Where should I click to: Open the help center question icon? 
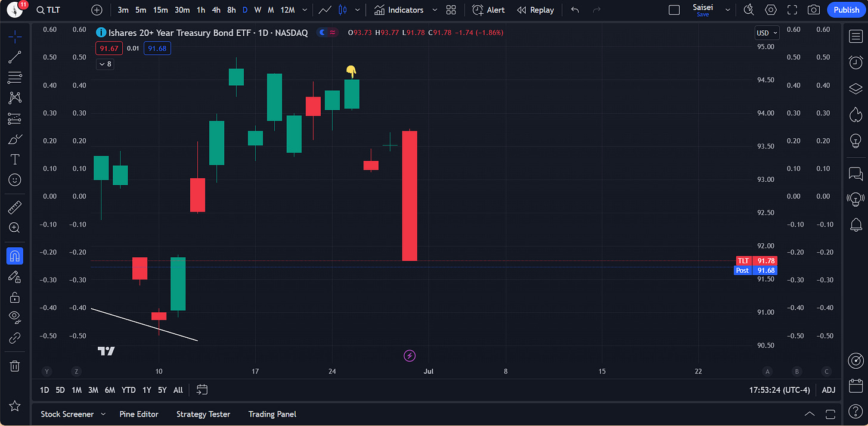click(855, 411)
